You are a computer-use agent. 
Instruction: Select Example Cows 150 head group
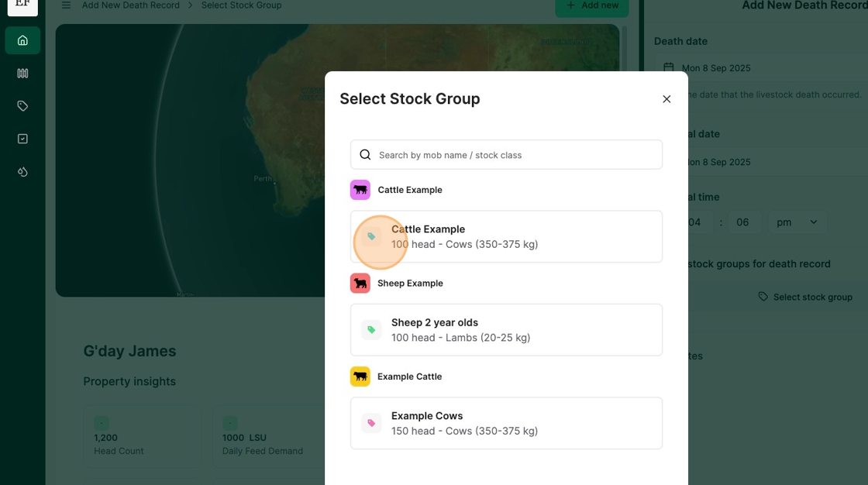506,423
